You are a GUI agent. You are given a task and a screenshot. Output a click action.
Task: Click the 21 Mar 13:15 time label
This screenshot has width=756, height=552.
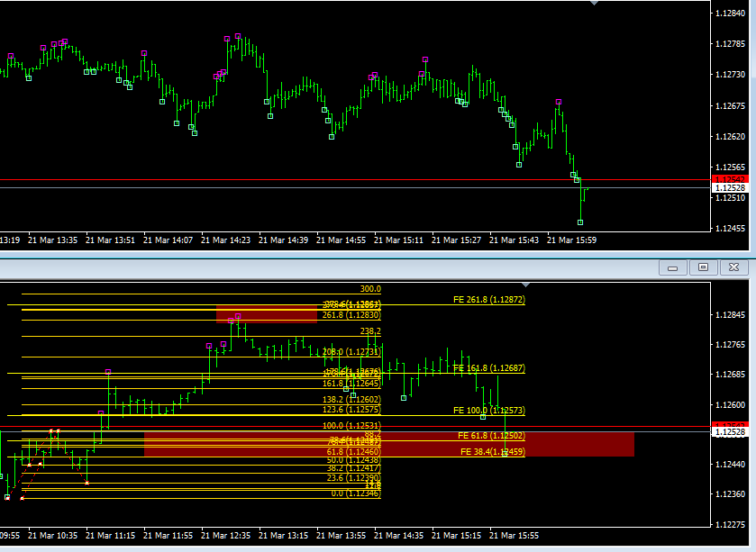283,535
